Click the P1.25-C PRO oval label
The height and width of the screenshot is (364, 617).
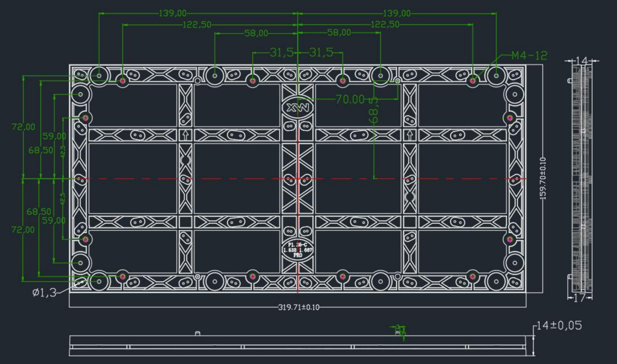298,250
